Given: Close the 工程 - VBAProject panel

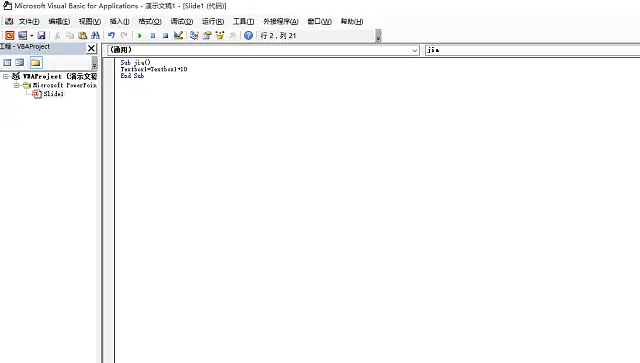Looking at the screenshot, I should pyautogui.click(x=91, y=48).
